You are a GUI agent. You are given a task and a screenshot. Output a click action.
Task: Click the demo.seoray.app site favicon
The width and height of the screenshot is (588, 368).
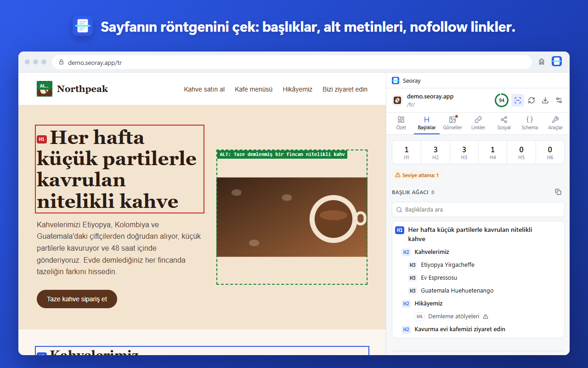pos(397,100)
